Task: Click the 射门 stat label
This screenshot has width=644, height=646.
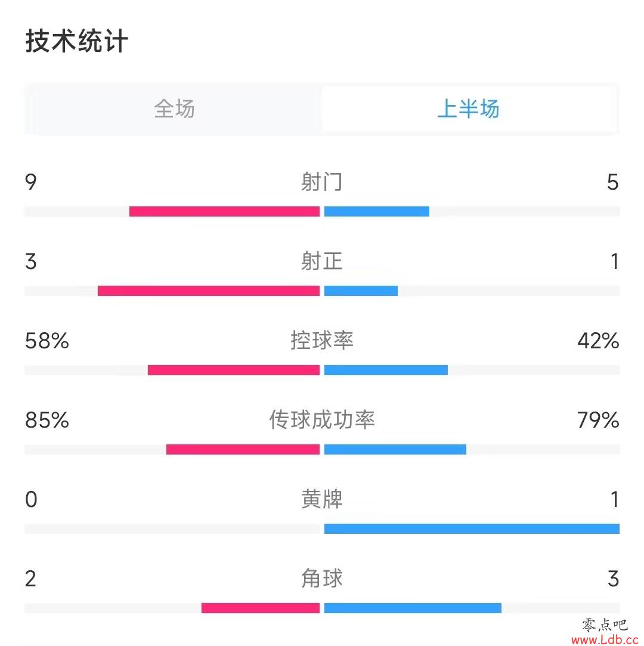Action: [321, 182]
